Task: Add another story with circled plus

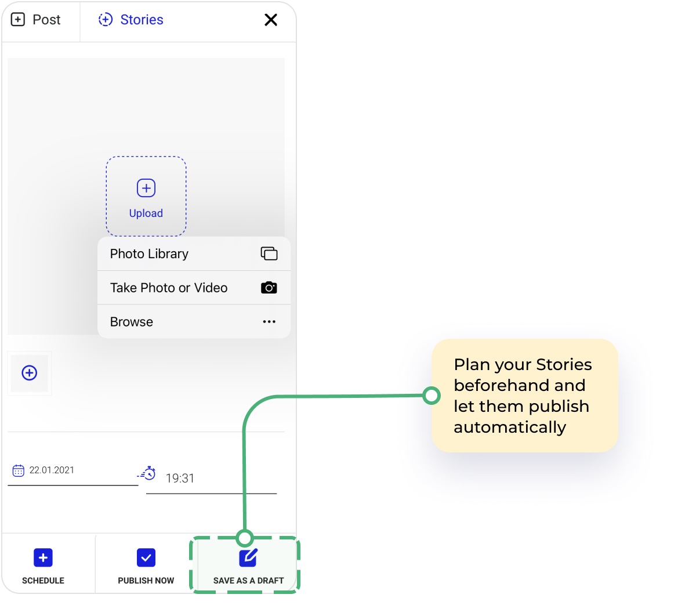Action: click(x=30, y=373)
